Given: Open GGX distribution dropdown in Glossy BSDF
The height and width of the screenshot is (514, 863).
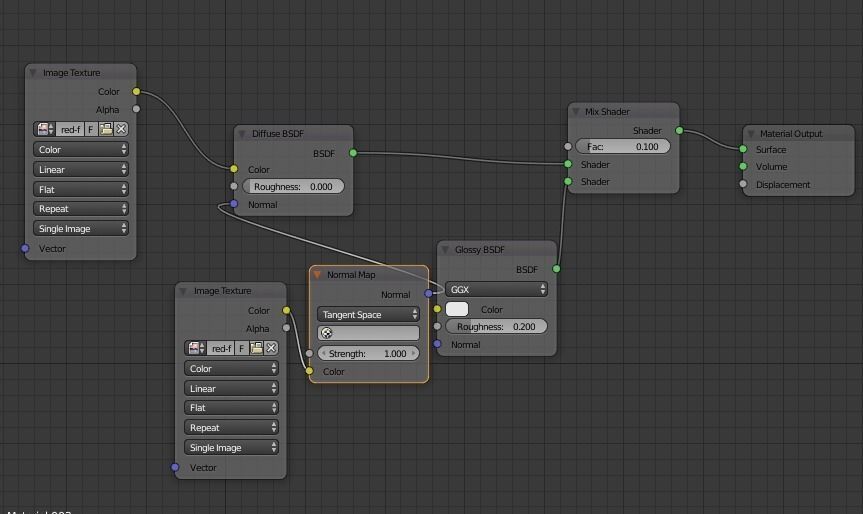Looking at the screenshot, I should [x=496, y=289].
